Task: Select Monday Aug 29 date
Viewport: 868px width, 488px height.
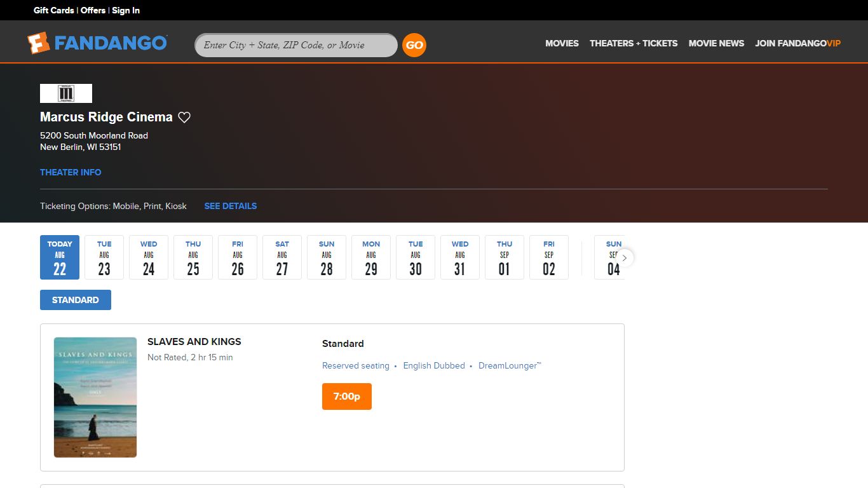Action: coord(371,257)
